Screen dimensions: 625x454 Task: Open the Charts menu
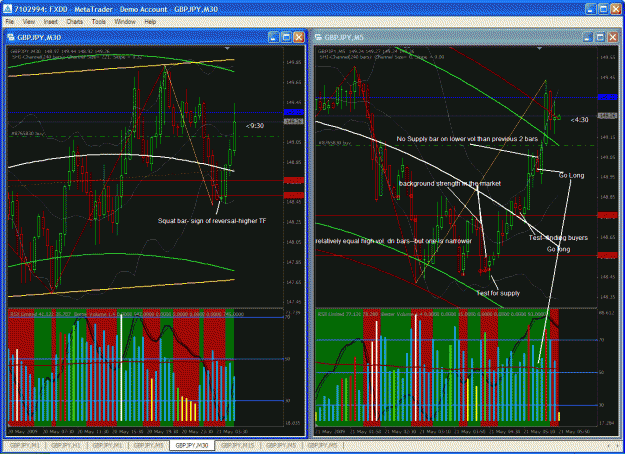(75, 22)
